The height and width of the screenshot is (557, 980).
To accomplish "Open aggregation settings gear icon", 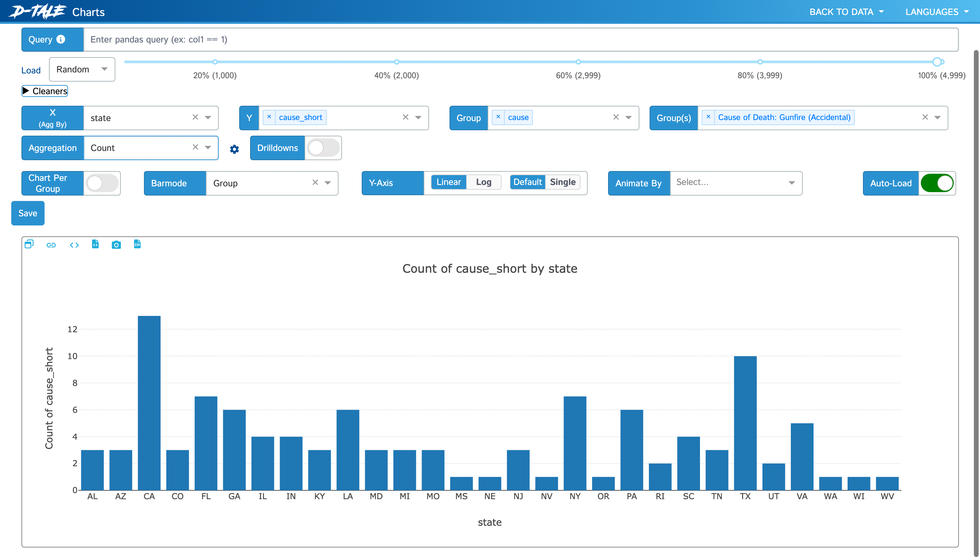I will (x=234, y=149).
